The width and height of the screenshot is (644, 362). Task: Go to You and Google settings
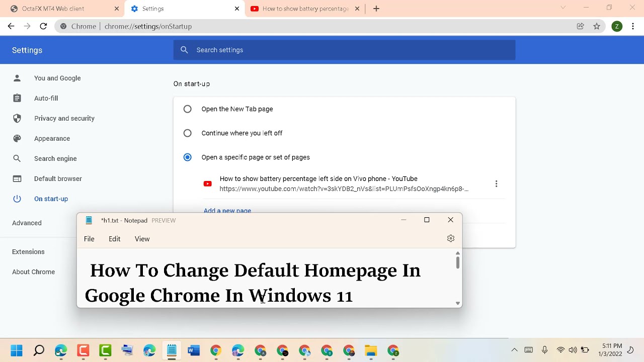[x=57, y=78]
